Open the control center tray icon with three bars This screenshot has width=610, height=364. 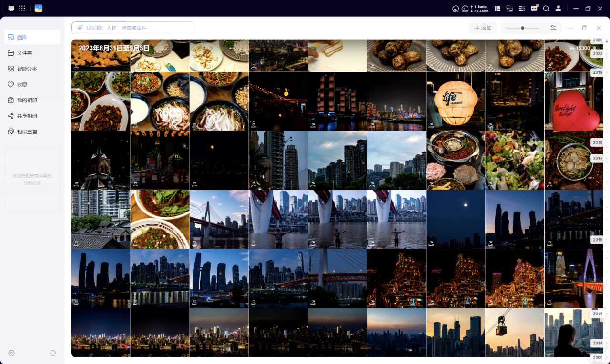pyautogui.click(x=522, y=9)
